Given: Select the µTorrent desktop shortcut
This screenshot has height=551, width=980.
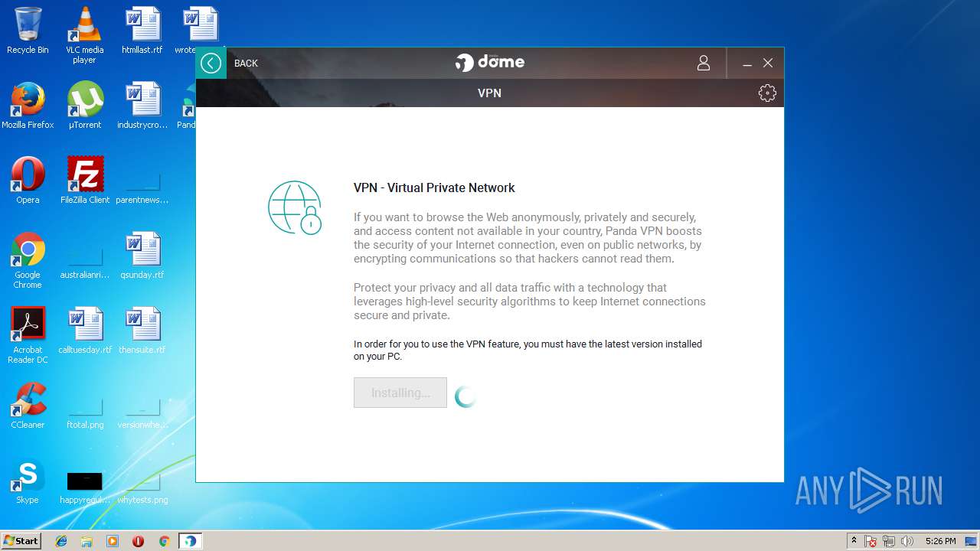Looking at the screenshot, I should (x=85, y=106).
